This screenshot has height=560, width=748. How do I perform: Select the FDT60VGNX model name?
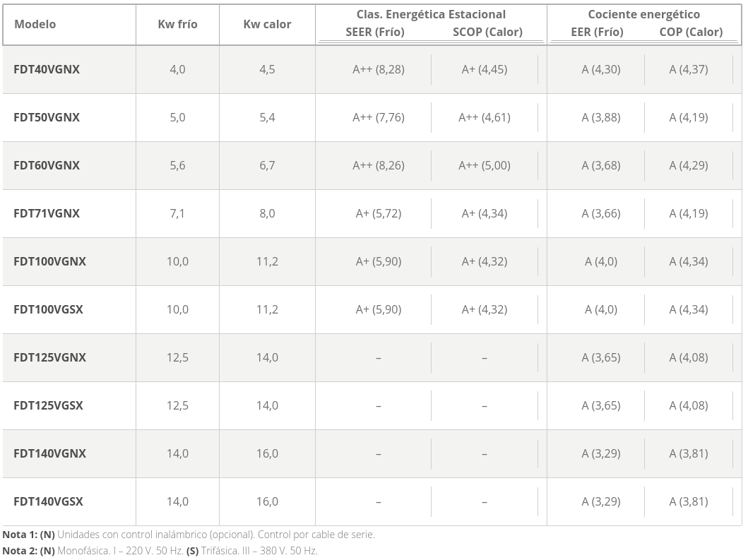click(47, 165)
